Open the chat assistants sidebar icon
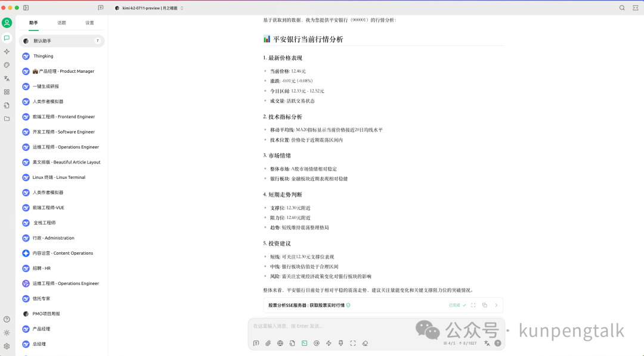The height and width of the screenshot is (356, 644). coord(7,38)
